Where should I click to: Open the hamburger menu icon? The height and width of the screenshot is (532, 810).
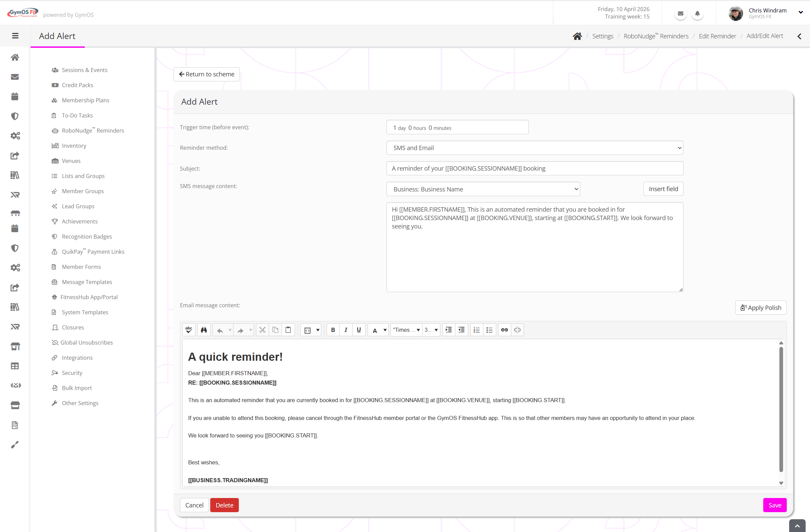pos(15,36)
